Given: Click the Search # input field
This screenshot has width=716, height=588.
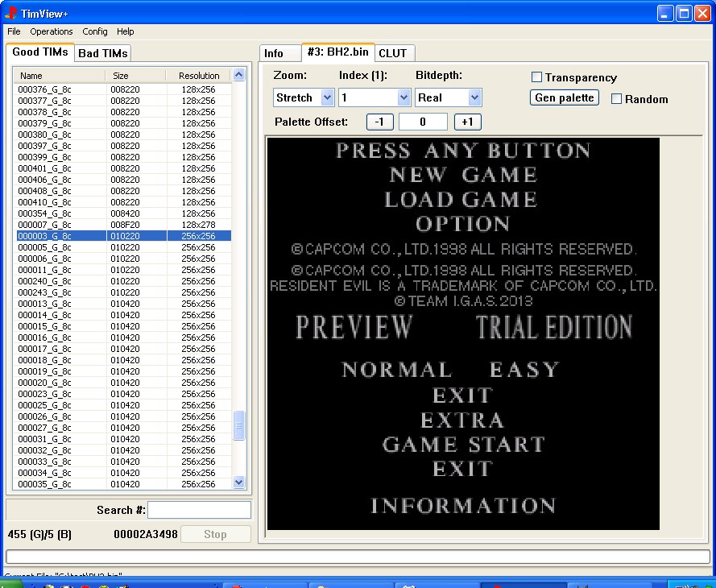Looking at the screenshot, I should coord(199,510).
